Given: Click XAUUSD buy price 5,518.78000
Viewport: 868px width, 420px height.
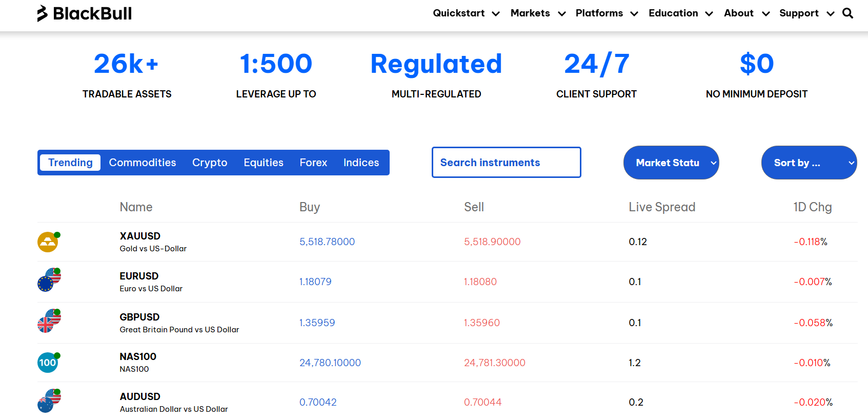Looking at the screenshot, I should pos(327,242).
